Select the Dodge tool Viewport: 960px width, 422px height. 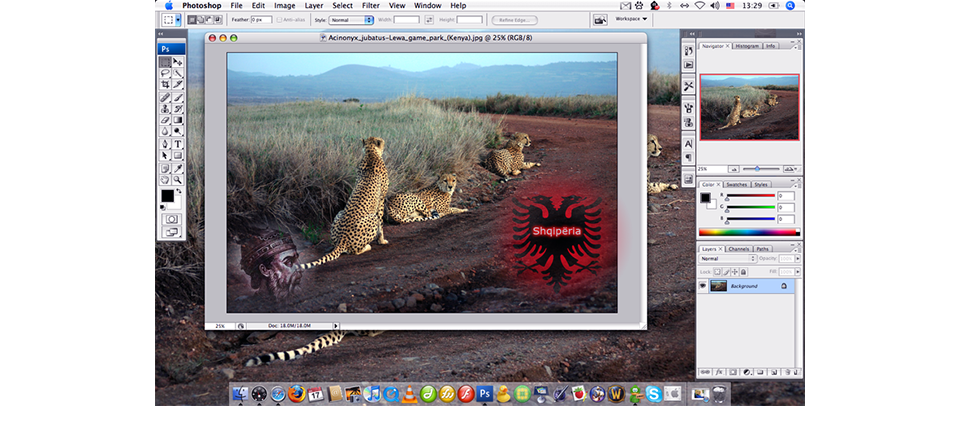[178, 131]
